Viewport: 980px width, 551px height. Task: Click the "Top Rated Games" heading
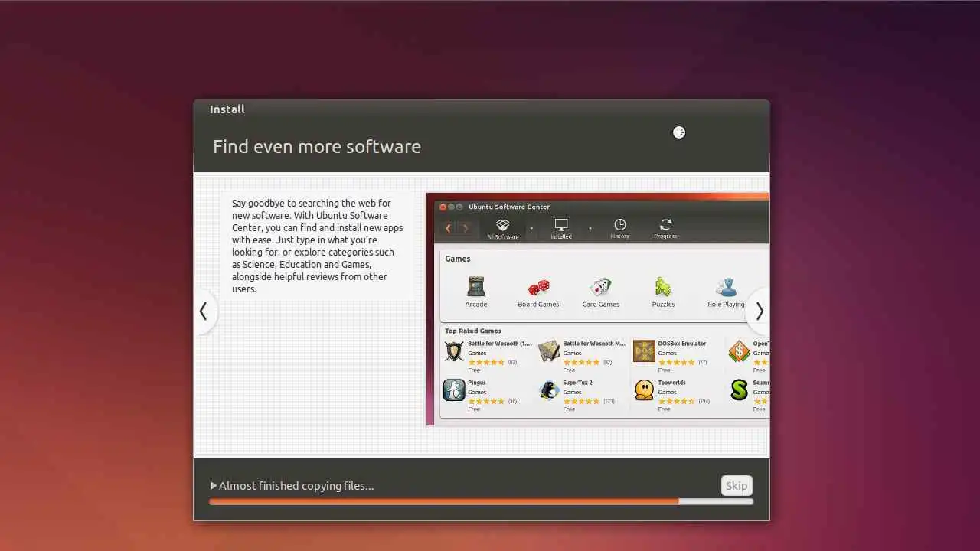coord(473,331)
